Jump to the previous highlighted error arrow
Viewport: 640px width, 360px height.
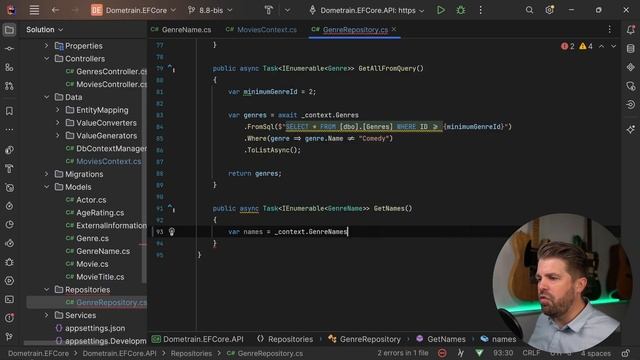click(x=602, y=47)
